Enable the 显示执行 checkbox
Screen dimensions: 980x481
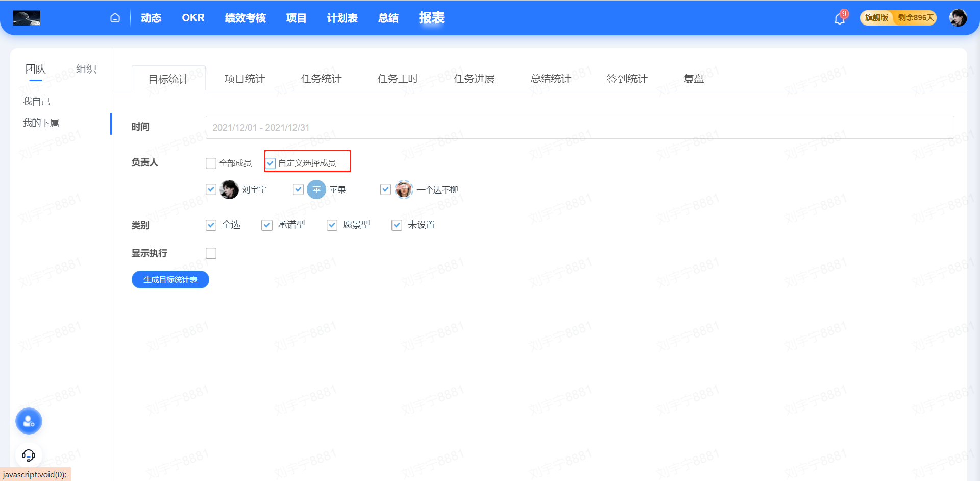[x=211, y=253]
